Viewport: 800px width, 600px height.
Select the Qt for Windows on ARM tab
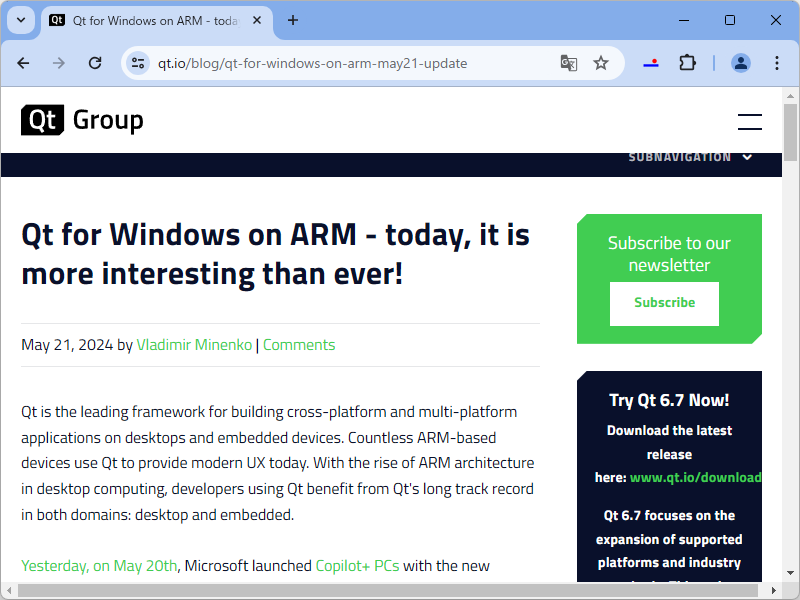click(157, 21)
